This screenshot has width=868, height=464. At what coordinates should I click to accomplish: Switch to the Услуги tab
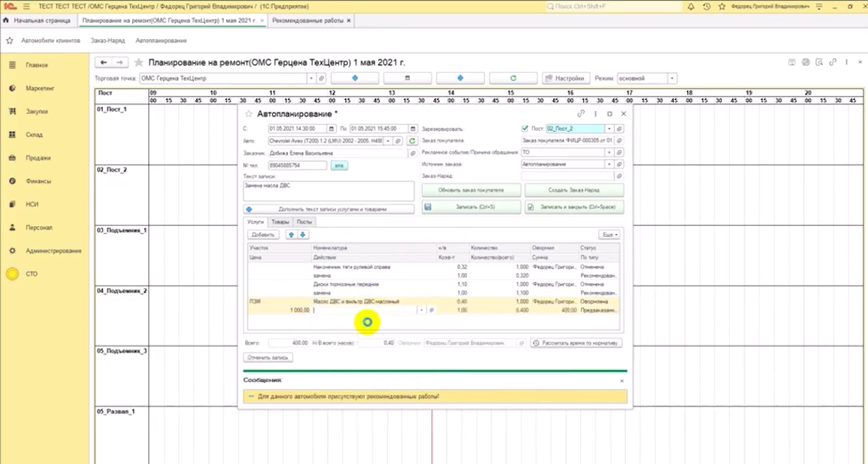click(x=255, y=222)
